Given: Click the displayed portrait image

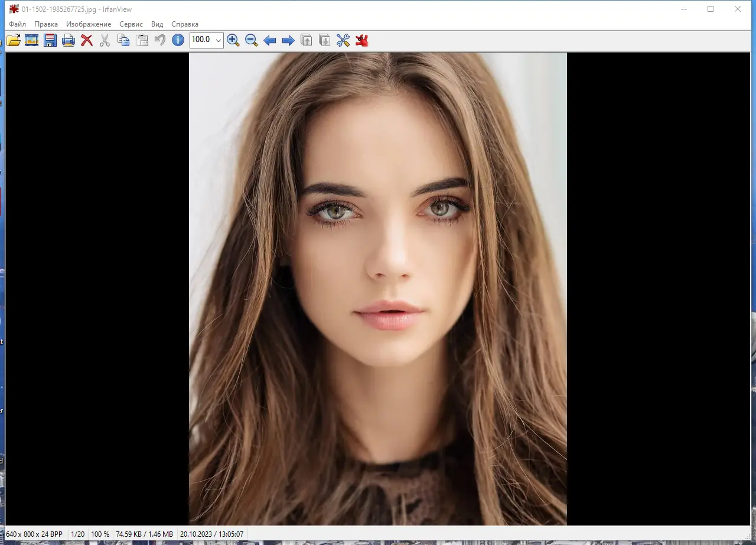Looking at the screenshot, I should [x=378, y=289].
